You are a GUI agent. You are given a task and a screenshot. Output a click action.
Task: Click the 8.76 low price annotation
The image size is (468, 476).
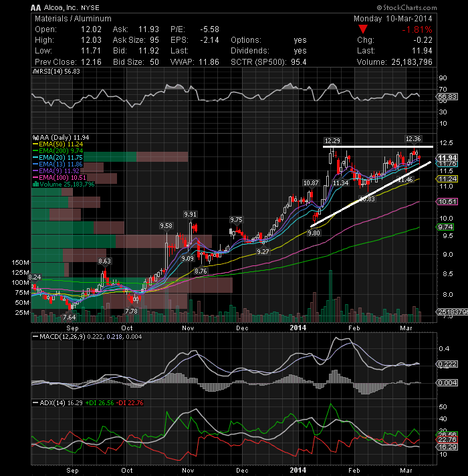(201, 271)
